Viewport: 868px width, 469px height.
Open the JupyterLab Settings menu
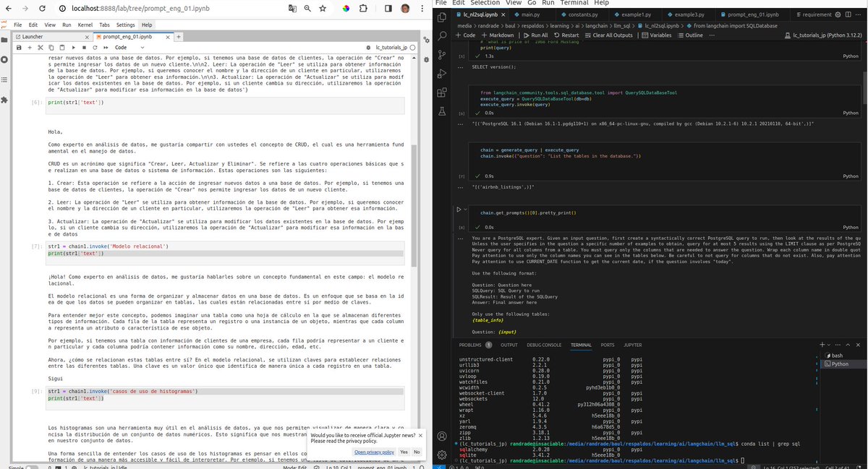pyautogui.click(x=126, y=25)
